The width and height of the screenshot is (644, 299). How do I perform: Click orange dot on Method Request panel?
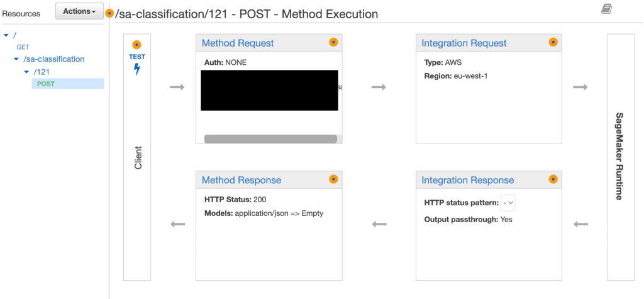(x=333, y=42)
